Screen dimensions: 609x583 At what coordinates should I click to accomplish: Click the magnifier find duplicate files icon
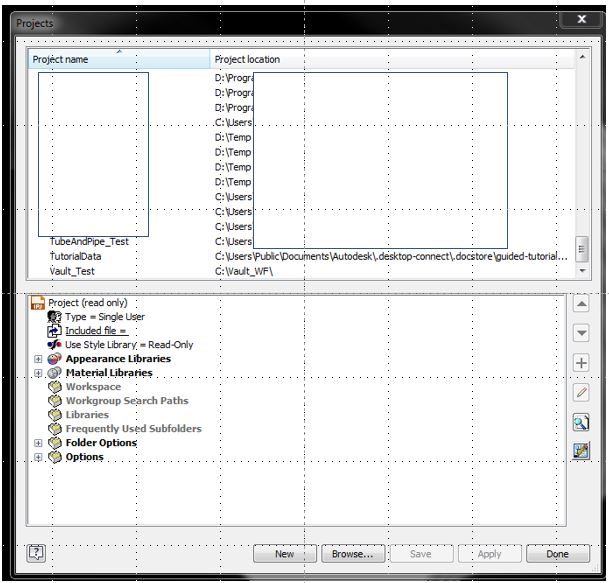pyautogui.click(x=581, y=422)
